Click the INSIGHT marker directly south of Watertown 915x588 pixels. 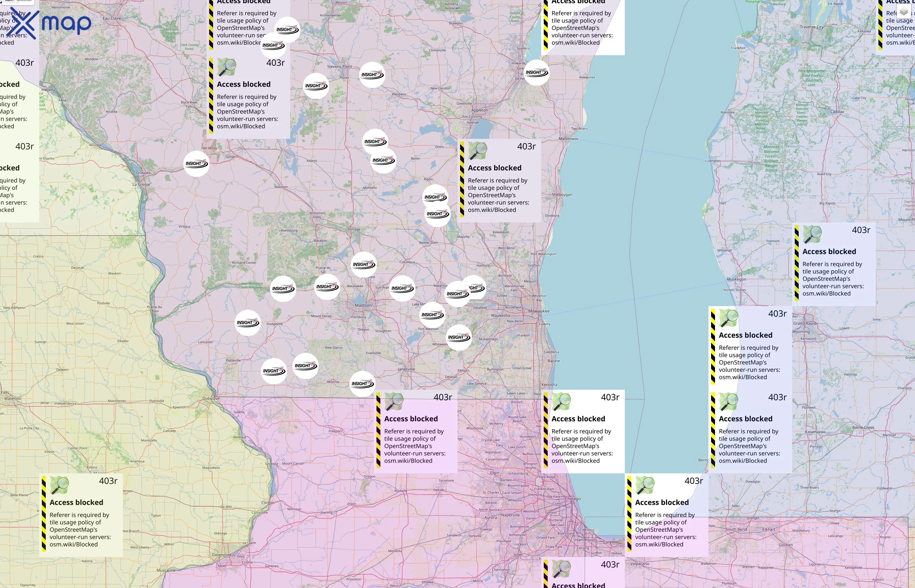457,294
